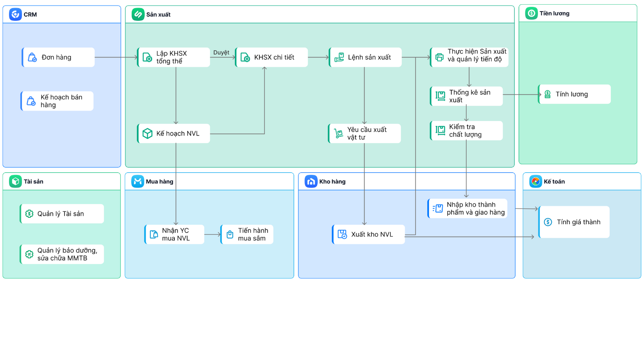Open Thống kê sản xuất card

click(x=467, y=96)
